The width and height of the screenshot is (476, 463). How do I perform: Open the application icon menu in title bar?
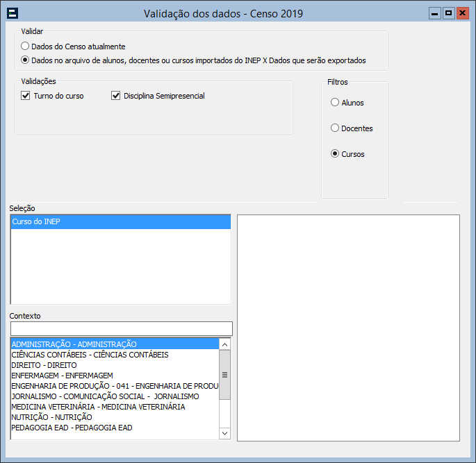click(13, 13)
